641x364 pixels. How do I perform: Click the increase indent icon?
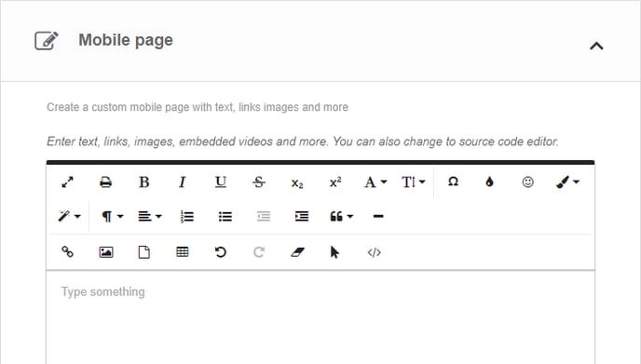pos(302,216)
